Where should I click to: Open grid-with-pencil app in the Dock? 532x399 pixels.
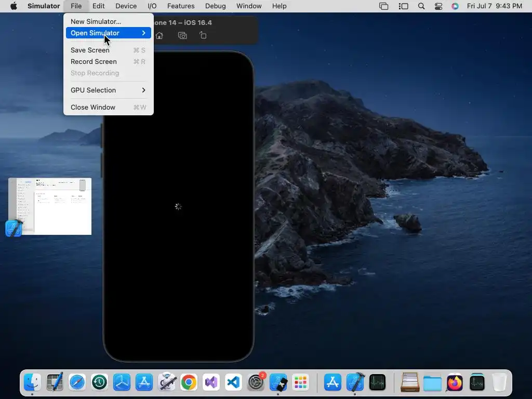(x=55, y=382)
